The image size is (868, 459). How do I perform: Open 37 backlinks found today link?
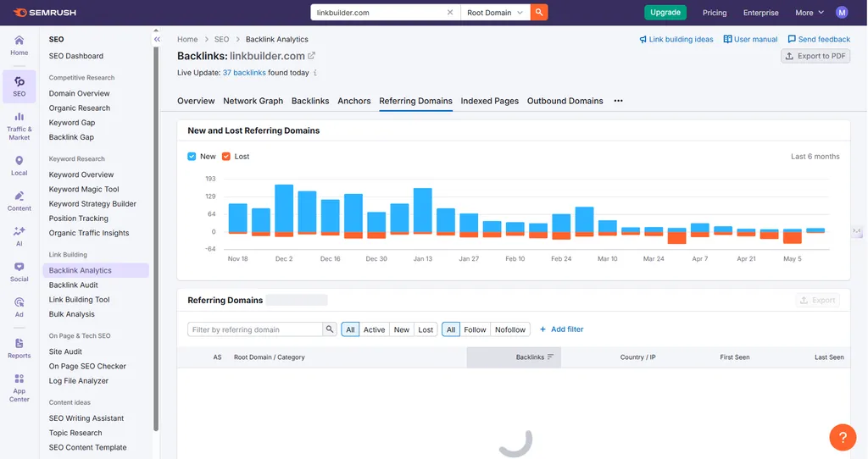point(244,73)
